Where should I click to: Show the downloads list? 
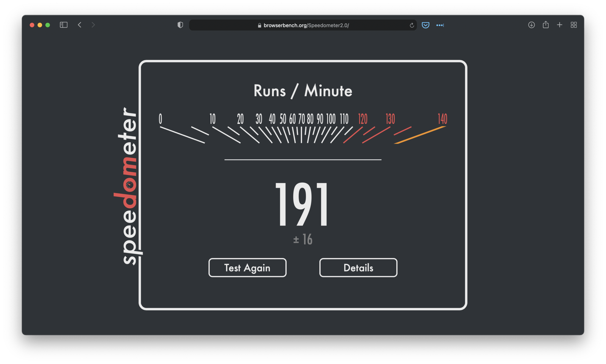point(531,25)
